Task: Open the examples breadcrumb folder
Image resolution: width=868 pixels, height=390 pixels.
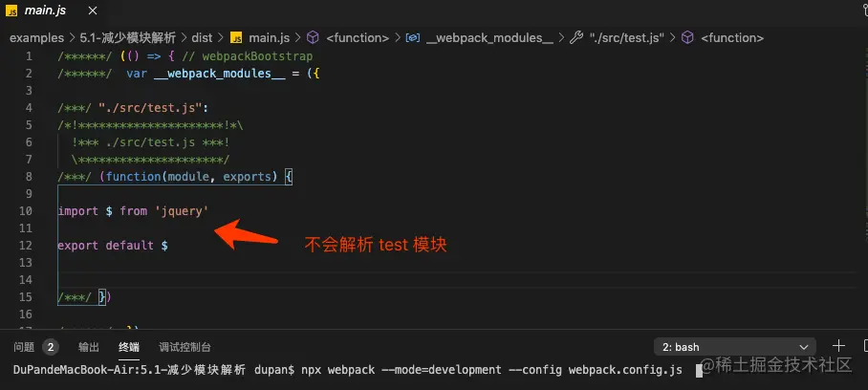Action: coord(36,38)
